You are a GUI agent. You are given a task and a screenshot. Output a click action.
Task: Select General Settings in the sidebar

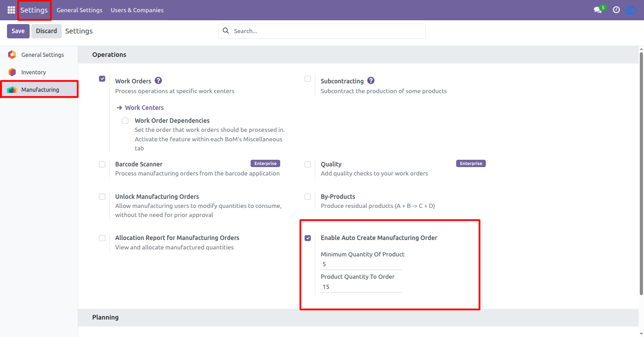(x=39, y=55)
